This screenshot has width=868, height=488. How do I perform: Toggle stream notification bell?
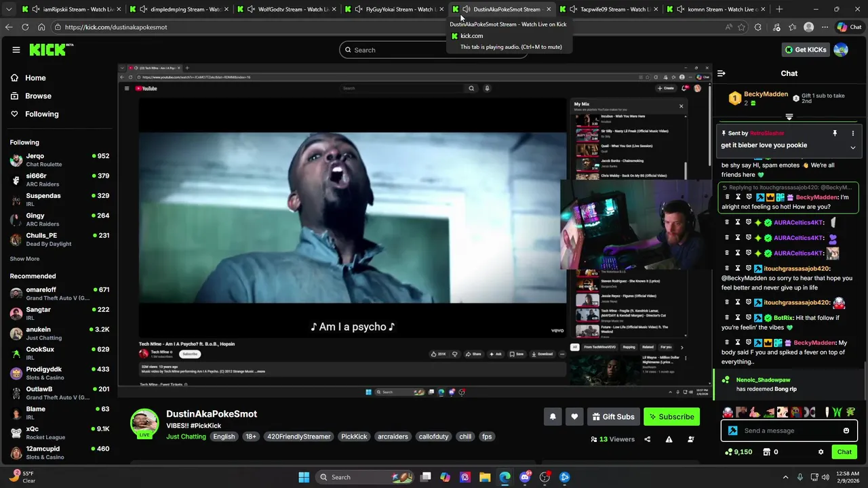click(x=553, y=417)
